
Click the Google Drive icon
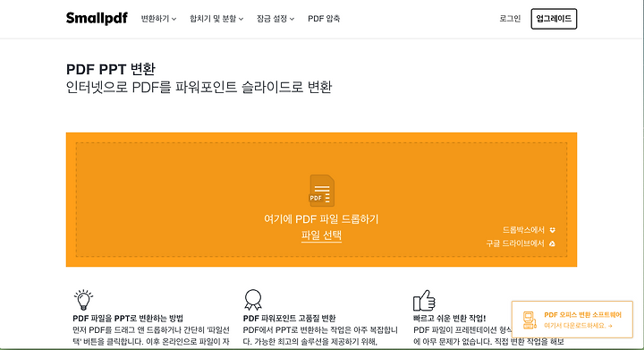(x=553, y=243)
